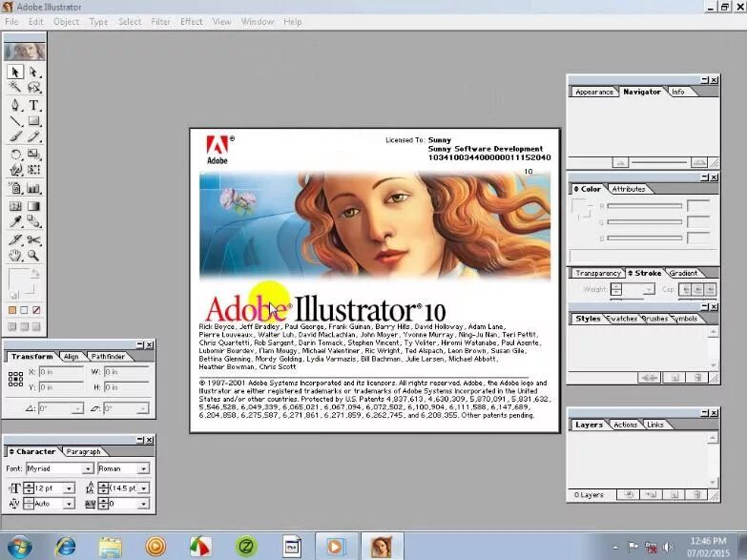The height and width of the screenshot is (560, 747).
Task: Select the Pen tool
Action: 15,104
